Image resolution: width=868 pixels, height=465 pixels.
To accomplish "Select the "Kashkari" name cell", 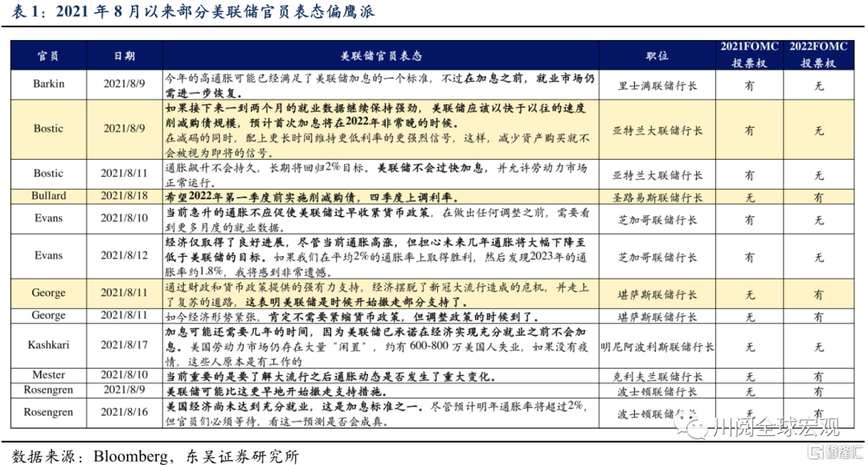I will [49, 345].
